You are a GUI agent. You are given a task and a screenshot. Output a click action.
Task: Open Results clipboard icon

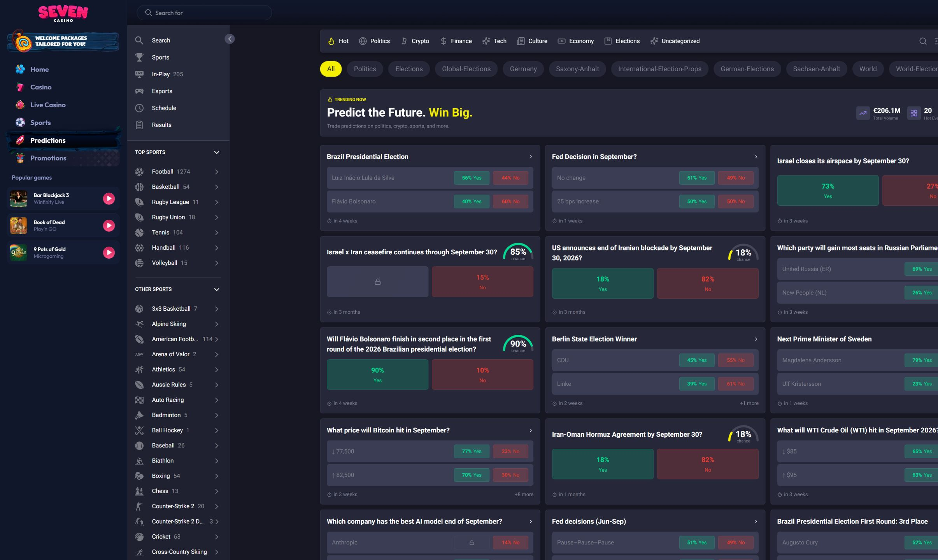pos(139,125)
